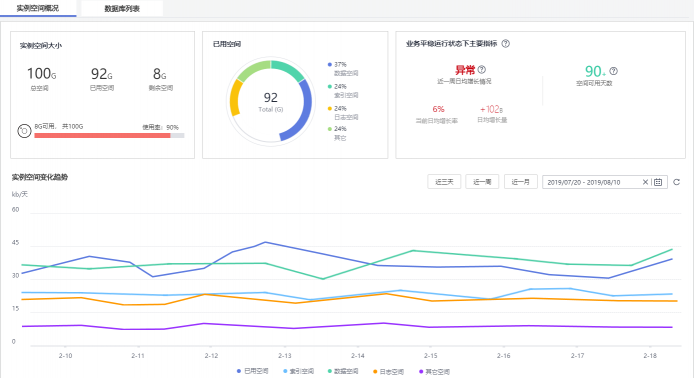This screenshot has width=694, height=378.
Task: Click the red space usage progress bar
Action: (x=102, y=135)
